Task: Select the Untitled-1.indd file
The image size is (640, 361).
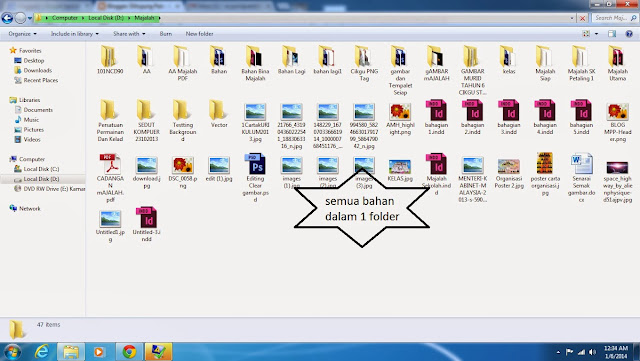Action: pyautogui.click(x=146, y=224)
